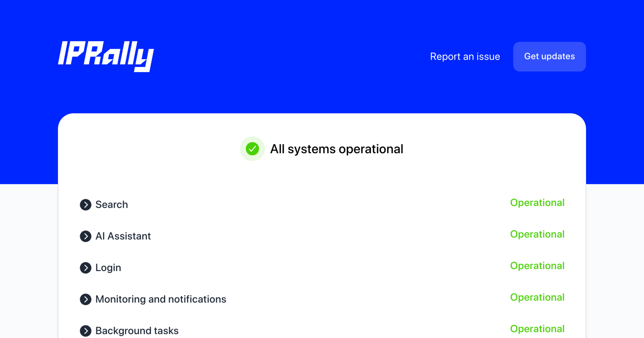The height and width of the screenshot is (338, 644).
Task: Click Operational status beside Background tasks
Action: tap(537, 329)
